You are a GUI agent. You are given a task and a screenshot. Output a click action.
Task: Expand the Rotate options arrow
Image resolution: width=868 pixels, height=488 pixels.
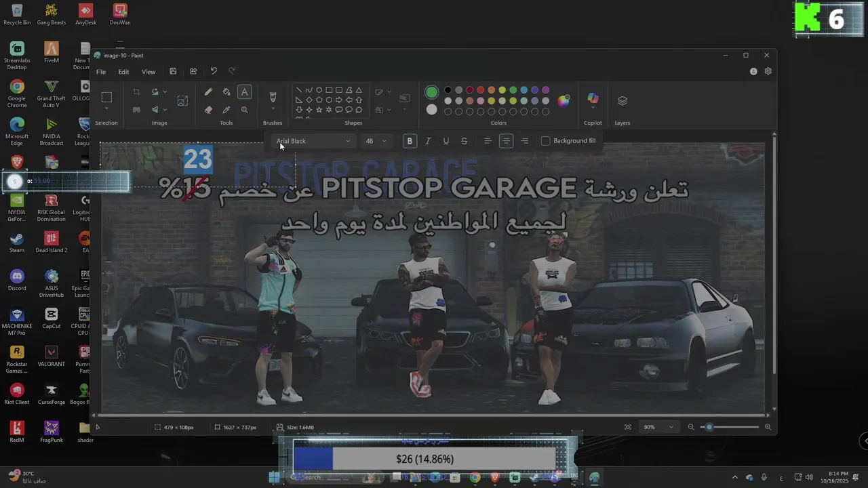click(165, 92)
